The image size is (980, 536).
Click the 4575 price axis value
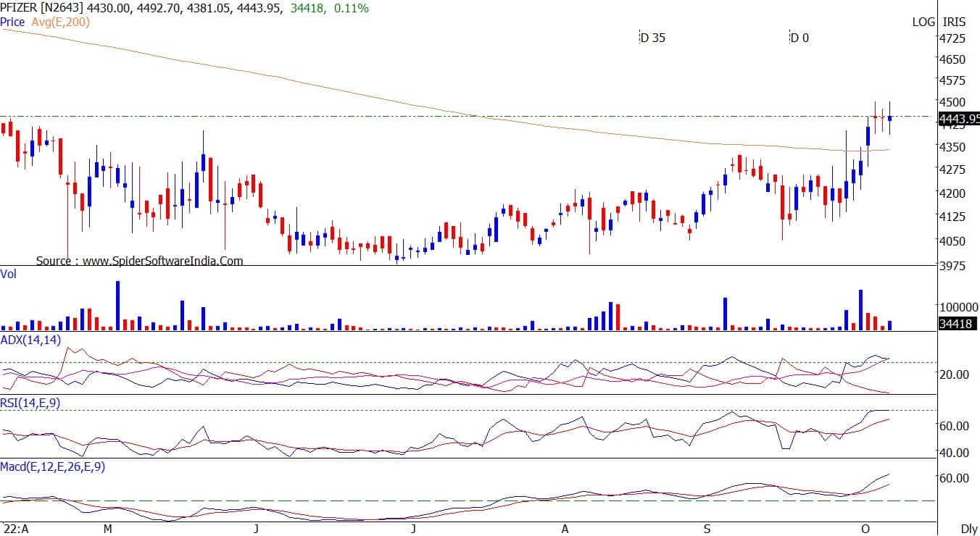click(x=952, y=80)
